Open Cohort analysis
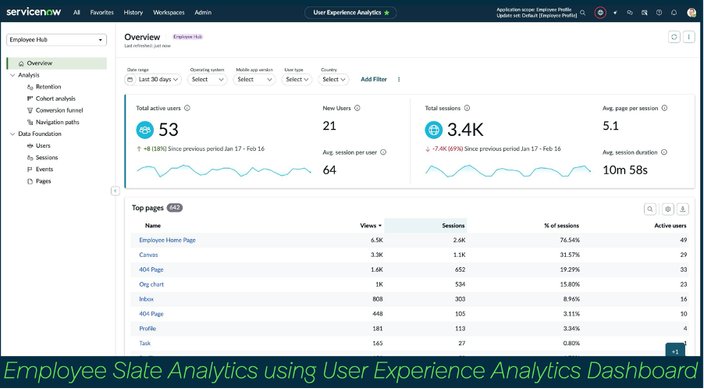The image size is (704, 389). pyautogui.click(x=55, y=98)
